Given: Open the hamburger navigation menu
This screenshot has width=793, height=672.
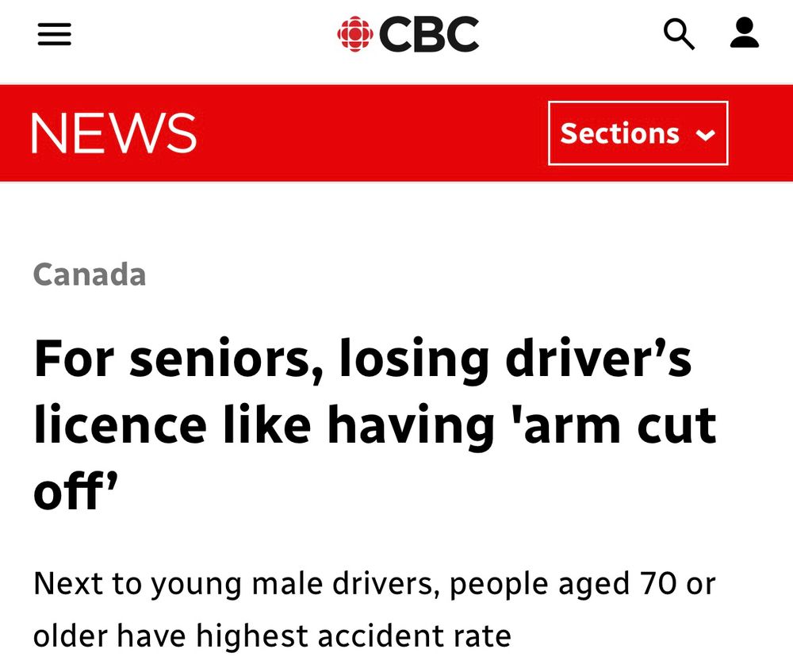Looking at the screenshot, I should [53, 34].
